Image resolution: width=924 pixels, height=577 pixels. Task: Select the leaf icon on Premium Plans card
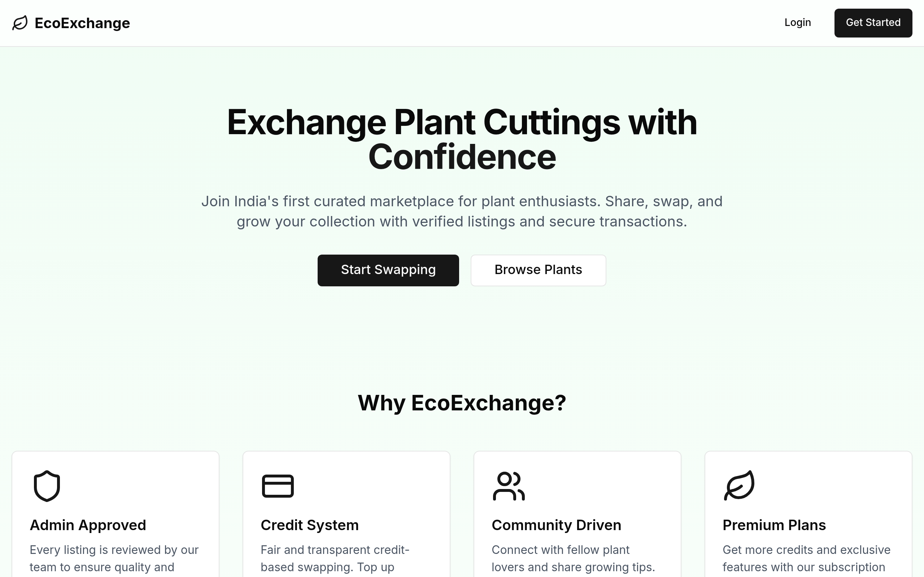pyautogui.click(x=740, y=485)
